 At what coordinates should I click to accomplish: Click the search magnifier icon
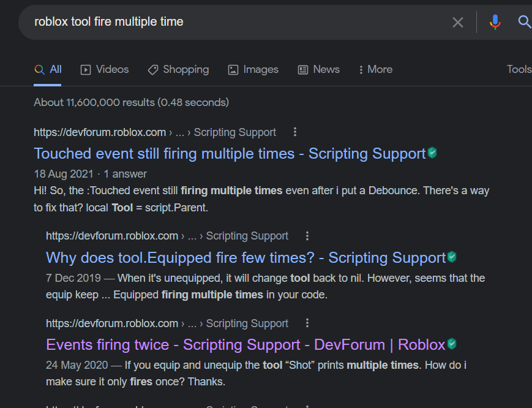tap(524, 22)
